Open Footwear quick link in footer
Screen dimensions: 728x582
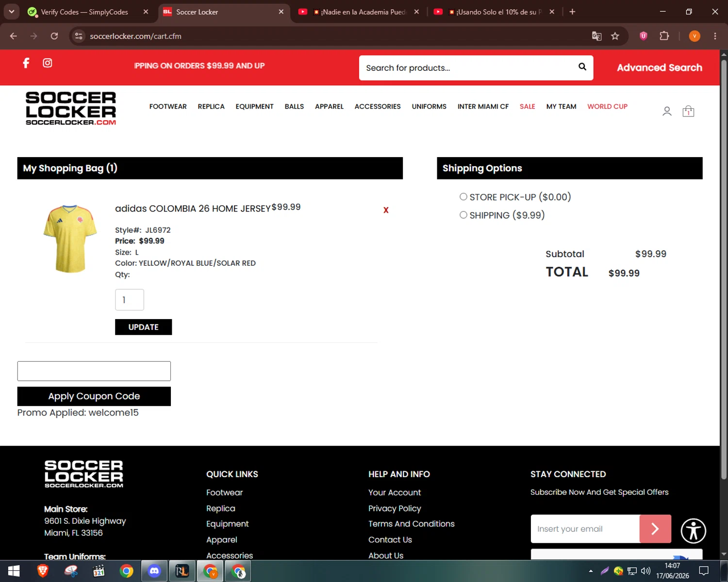click(x=224, y=492)
